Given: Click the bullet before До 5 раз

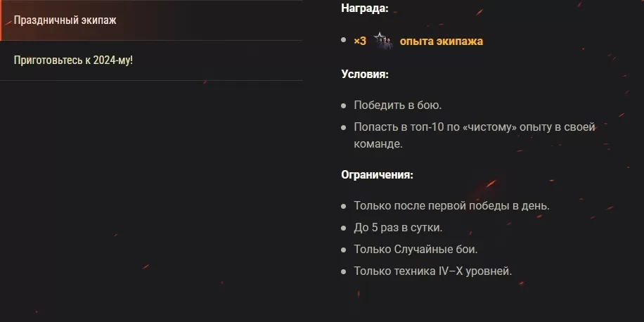Looking at the screenshot, I should coord(344,228).
